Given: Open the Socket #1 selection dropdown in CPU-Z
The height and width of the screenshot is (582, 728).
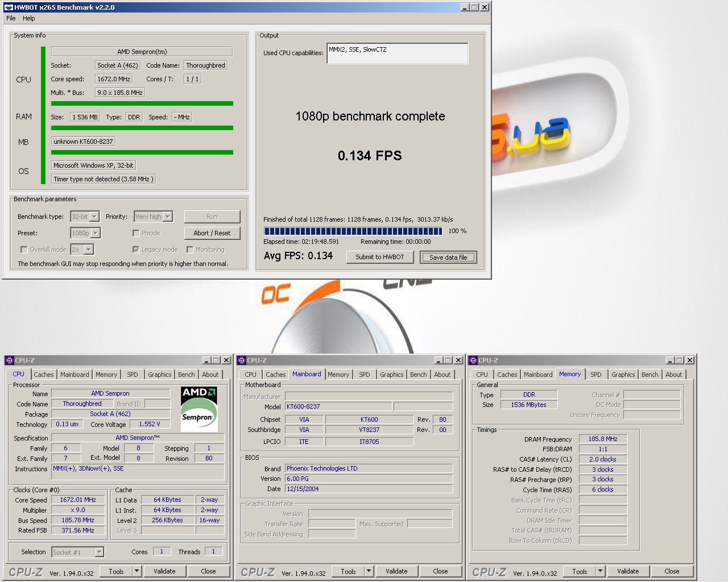Looking at the screenshot, I should click(x=99, y=552).
